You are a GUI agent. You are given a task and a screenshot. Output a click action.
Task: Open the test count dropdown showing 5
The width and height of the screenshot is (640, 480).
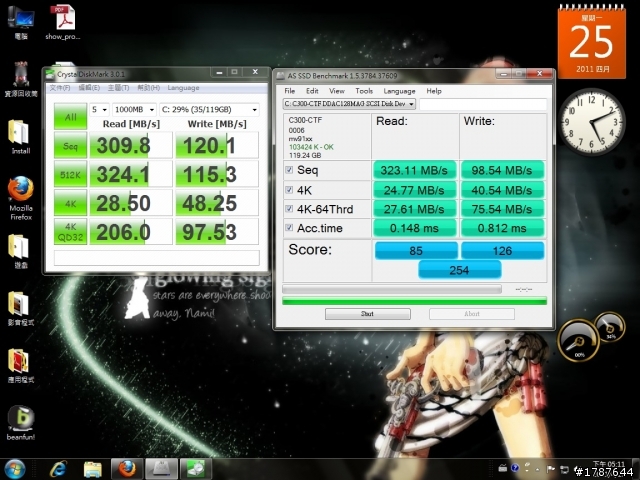(99, 109)
